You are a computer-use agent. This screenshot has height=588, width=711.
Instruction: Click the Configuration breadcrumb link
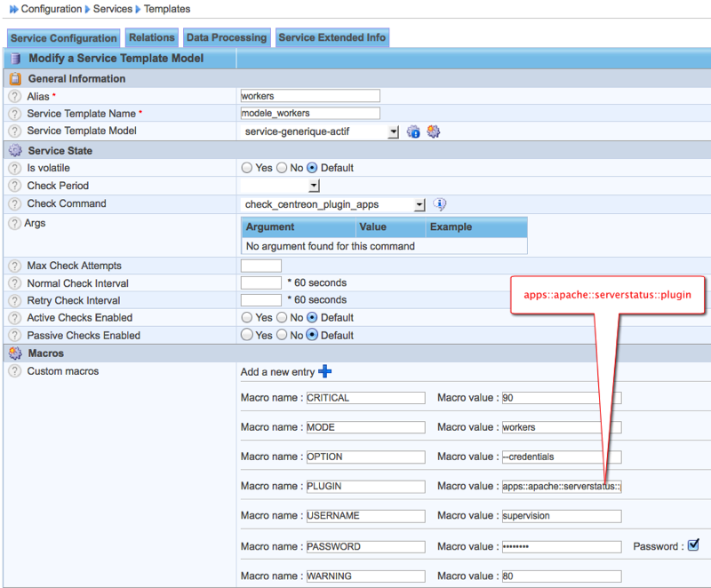click(x=52, y=9)
